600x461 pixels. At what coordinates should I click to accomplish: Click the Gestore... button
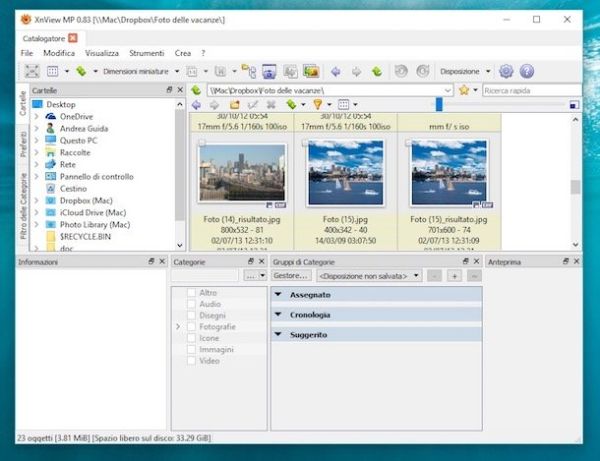point(290,275)
